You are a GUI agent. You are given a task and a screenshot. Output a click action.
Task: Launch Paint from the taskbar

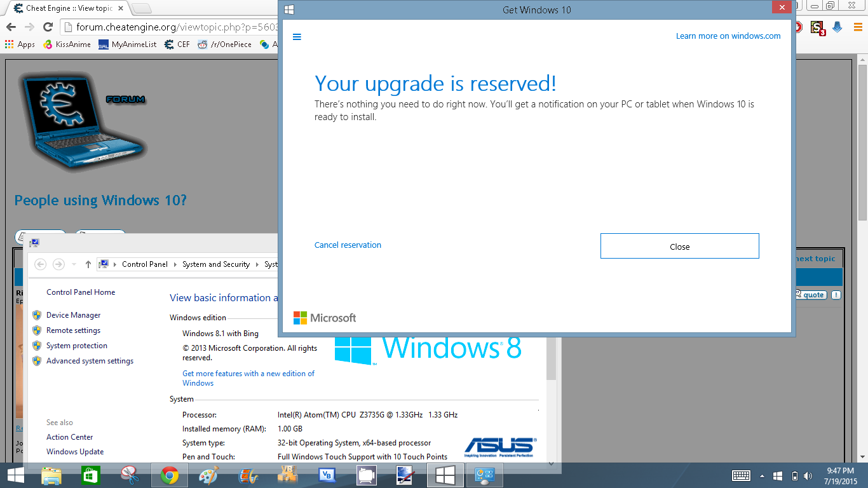[208, 475]
